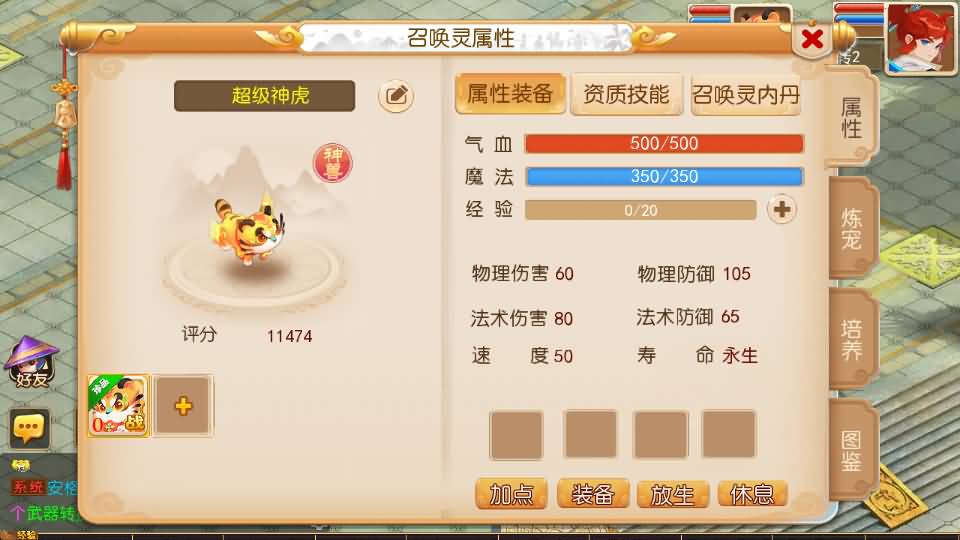Click the 神兽 red badge
Viewport: 960px width, 540px height.
click(332, 163)
